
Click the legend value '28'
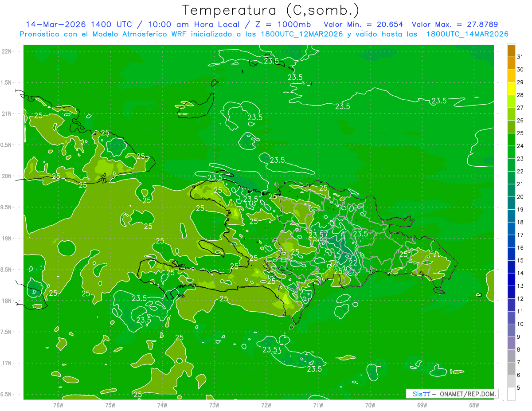(x=520, y=95)
